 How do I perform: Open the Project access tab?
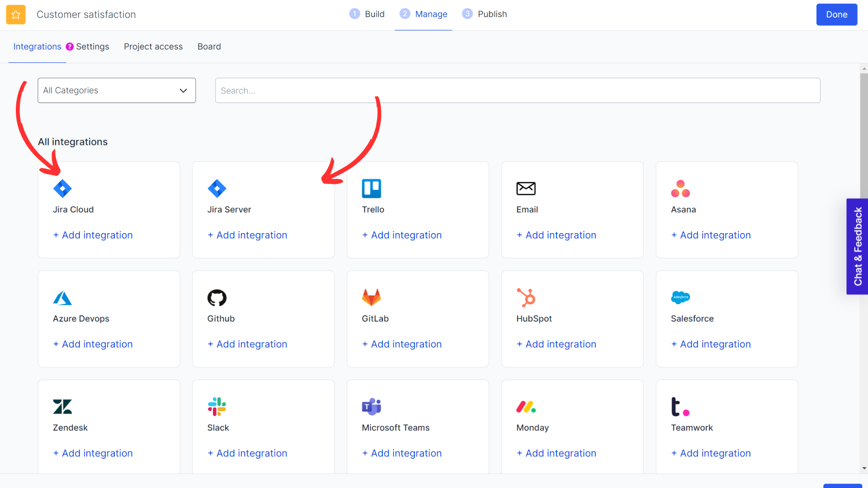click(153, 47)
